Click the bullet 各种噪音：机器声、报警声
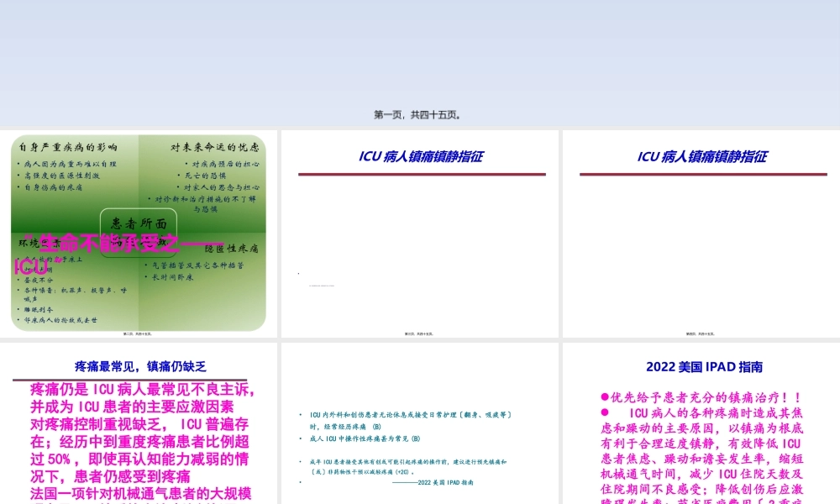The width and height of the screenshot is (840, 504). (x=76, y=295)
